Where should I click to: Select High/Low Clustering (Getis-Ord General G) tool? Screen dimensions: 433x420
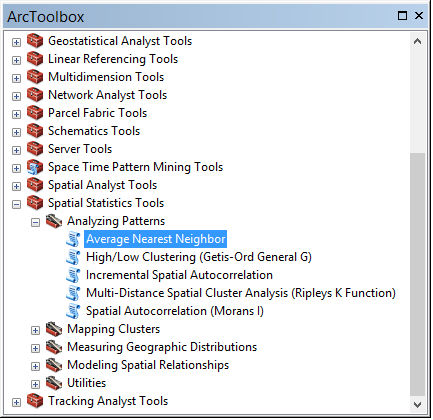pos(199,257)
